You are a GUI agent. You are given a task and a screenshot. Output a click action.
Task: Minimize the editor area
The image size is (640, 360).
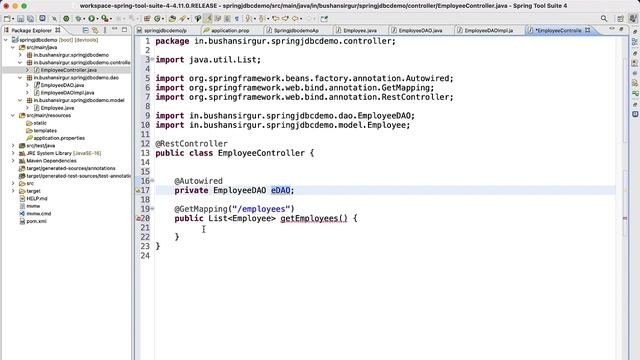611,29
